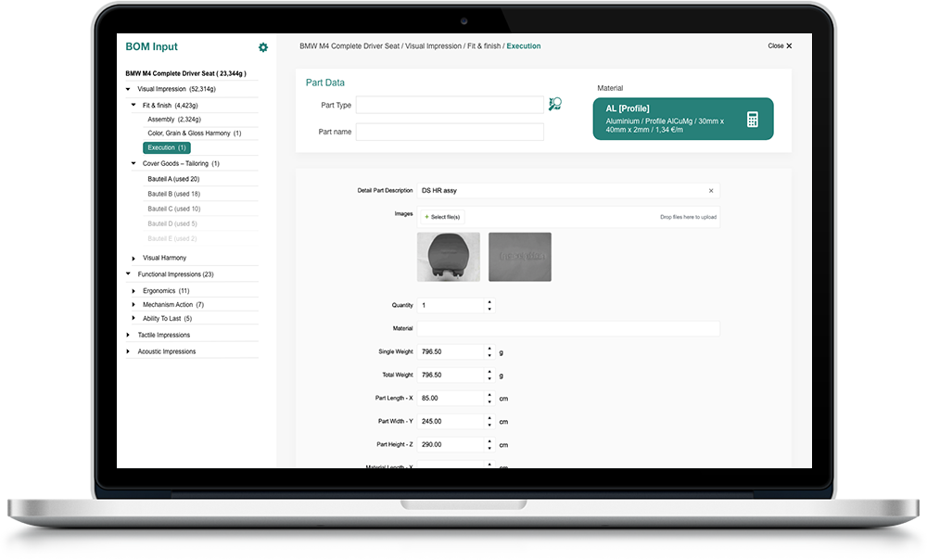
Task: Click the Single Weight field 796.50
Action: [x=451, y=351]
